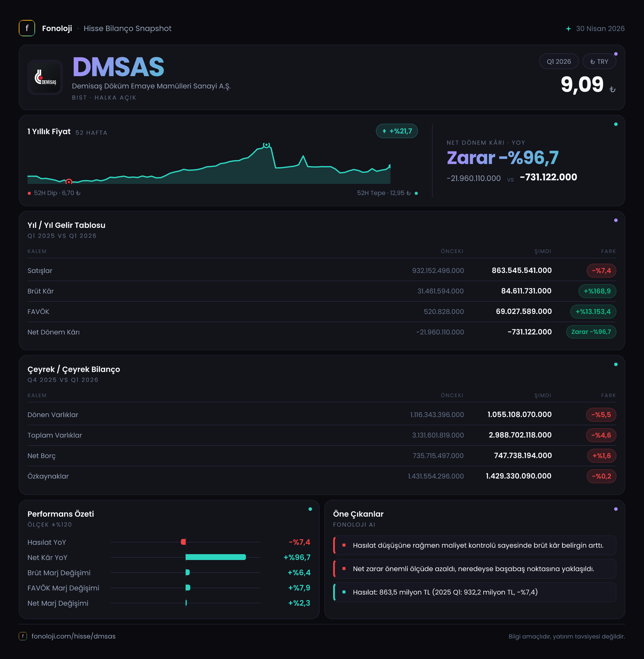Click the small footer Fonoloji logo icon
The width and height of the screenshot is (644, 659).
23,636
